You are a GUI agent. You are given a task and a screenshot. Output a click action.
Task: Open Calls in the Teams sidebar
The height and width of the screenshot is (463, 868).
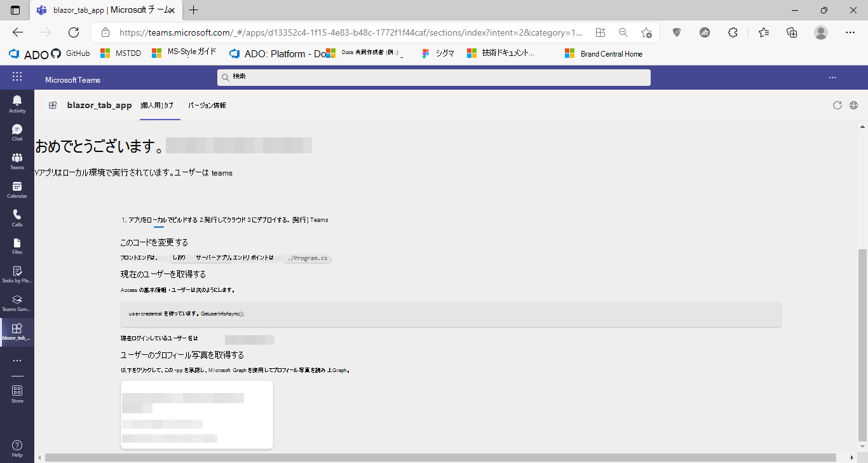point(17,218)
